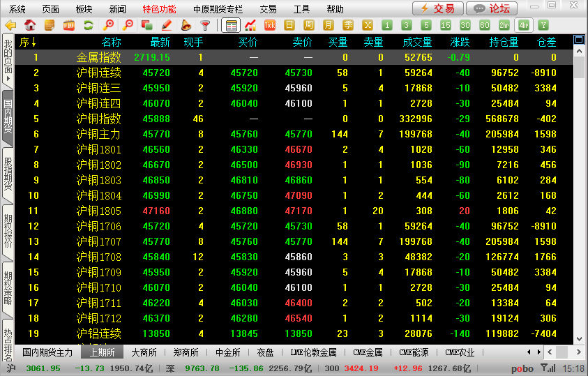Switch to 夜盘 tab
Screen dimensions: 588x376
265,352
